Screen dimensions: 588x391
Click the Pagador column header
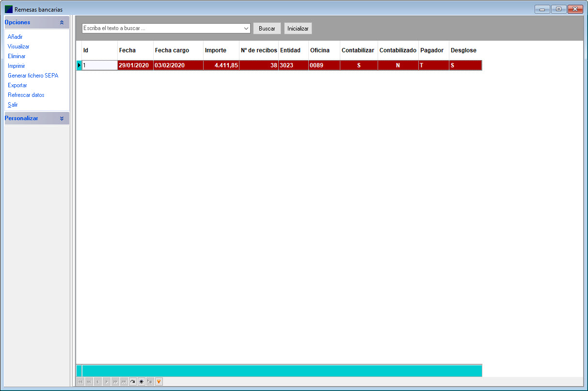(434, 50)
